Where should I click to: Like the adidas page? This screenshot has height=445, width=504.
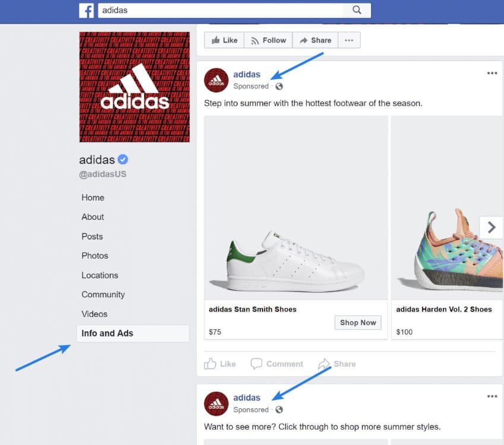pyautogui.click(x=224, y=40)
